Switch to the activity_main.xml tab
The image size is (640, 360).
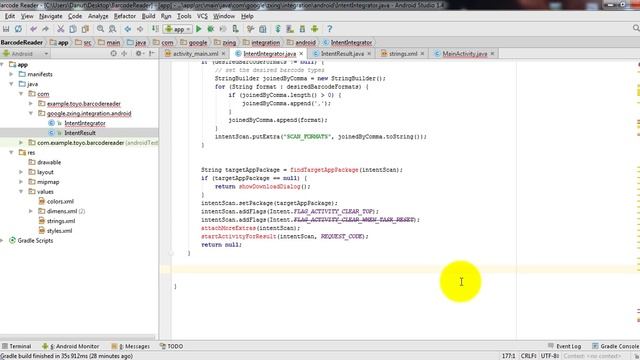point(196,53)
